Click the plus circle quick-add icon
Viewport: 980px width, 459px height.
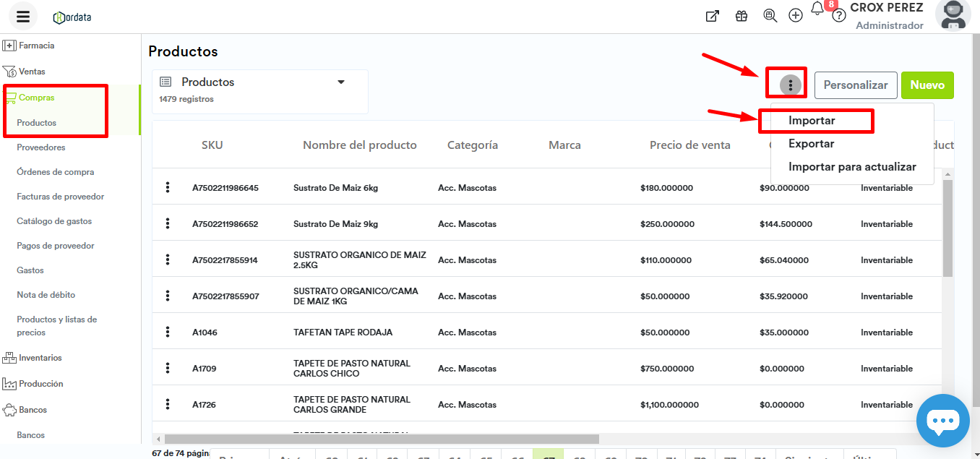(x=796, y=16)
